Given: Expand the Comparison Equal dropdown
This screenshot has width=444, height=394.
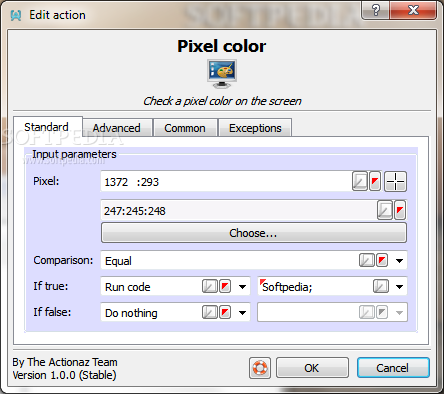Looking at the screenshot, I should tap(399, 261).
